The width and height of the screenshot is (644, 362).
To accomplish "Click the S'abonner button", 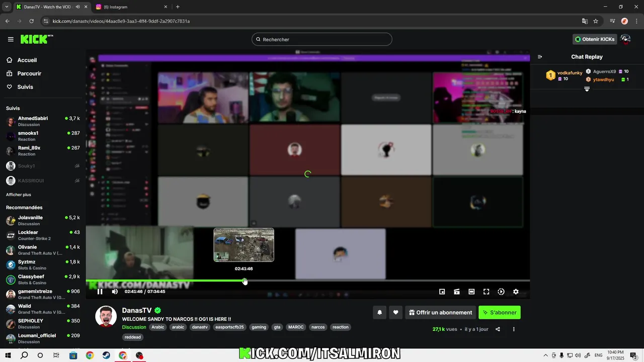I will click(500, 312).
